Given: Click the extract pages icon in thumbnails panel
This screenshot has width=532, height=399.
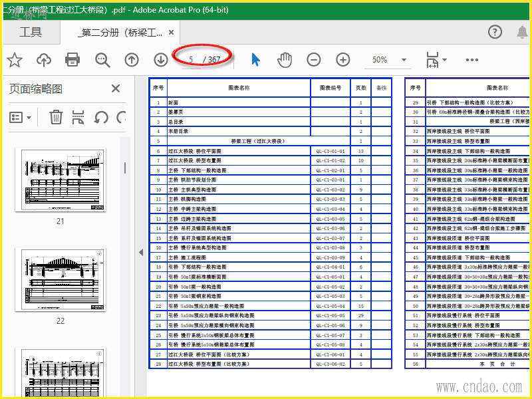Looking at the screenshot, I should tap(78, 118).
